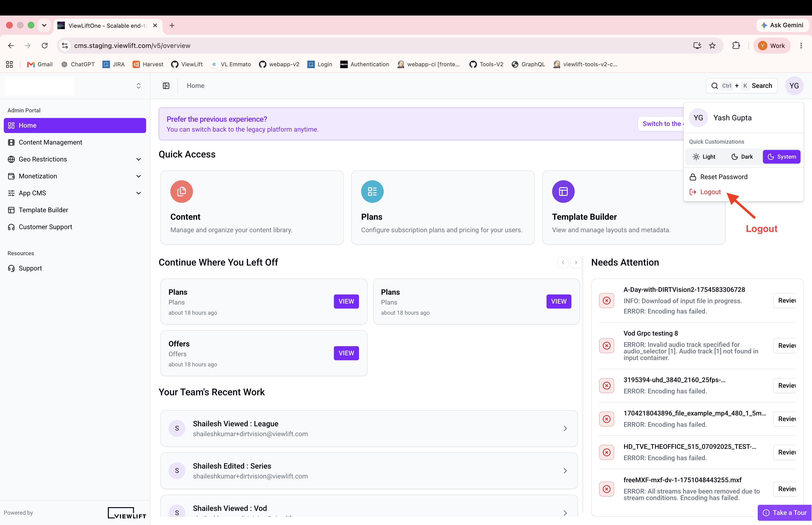
Task: Open the Template Builder quick access icon
Action: 563,192
